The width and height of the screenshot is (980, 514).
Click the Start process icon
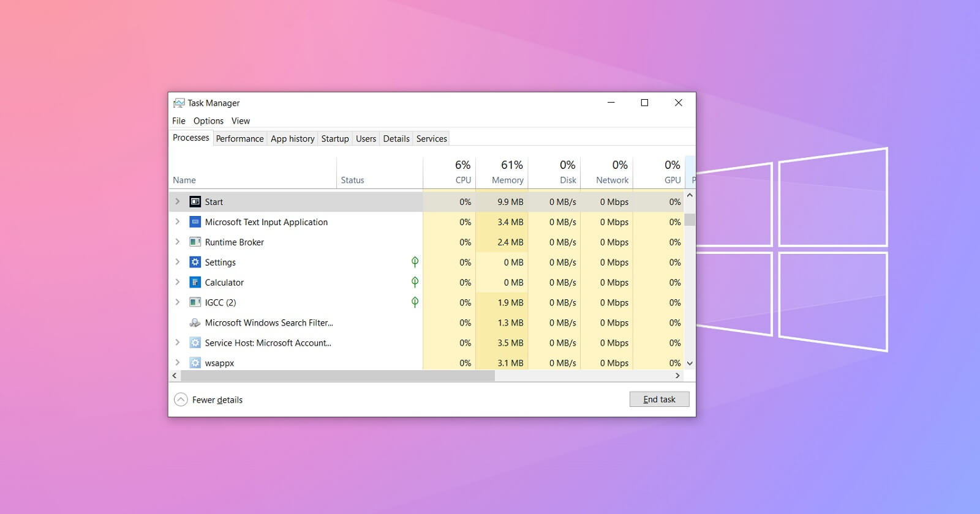[x=195, y=201]
